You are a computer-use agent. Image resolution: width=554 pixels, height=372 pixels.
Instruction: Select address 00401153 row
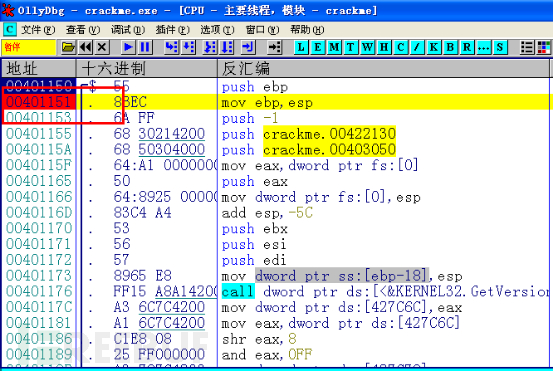point(277,118)
